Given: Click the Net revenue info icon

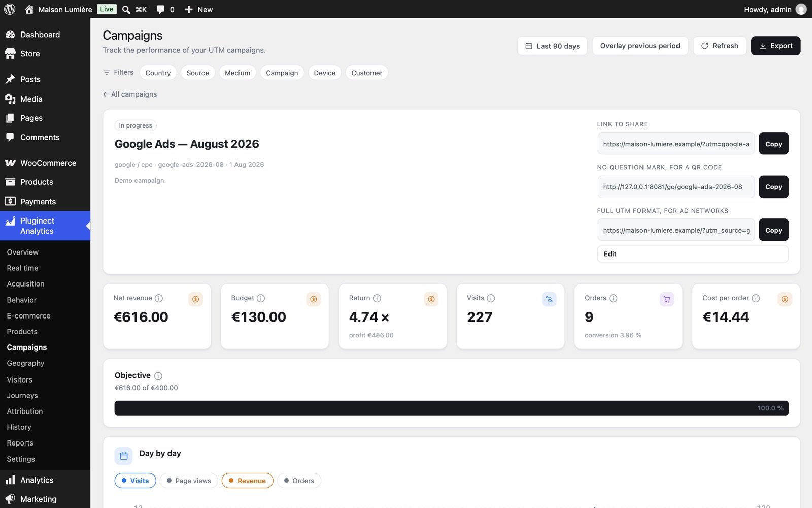Looking at the screenshot, I should click(x=159, y=298).
